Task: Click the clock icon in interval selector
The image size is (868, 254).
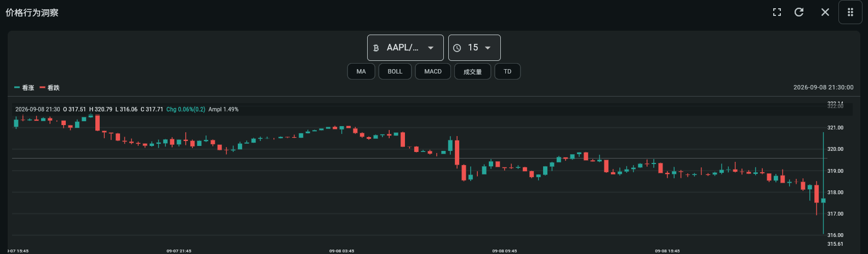Action: coord(457,48)
